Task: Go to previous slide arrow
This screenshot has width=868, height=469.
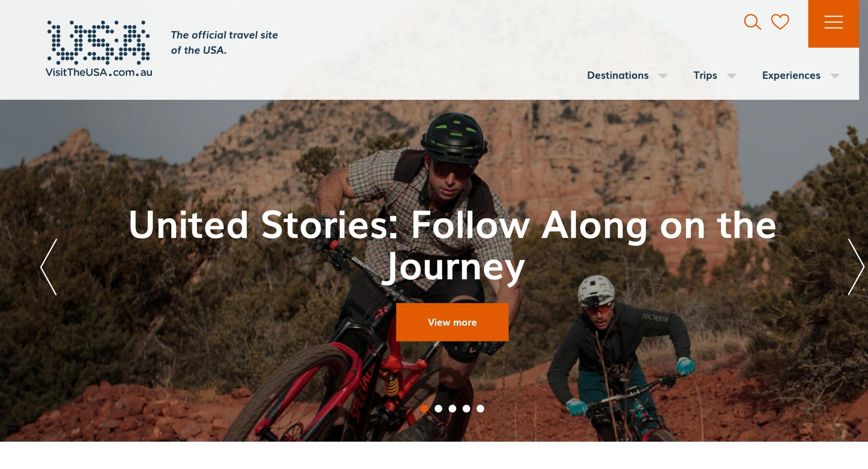Action: [x=48, y=267]
